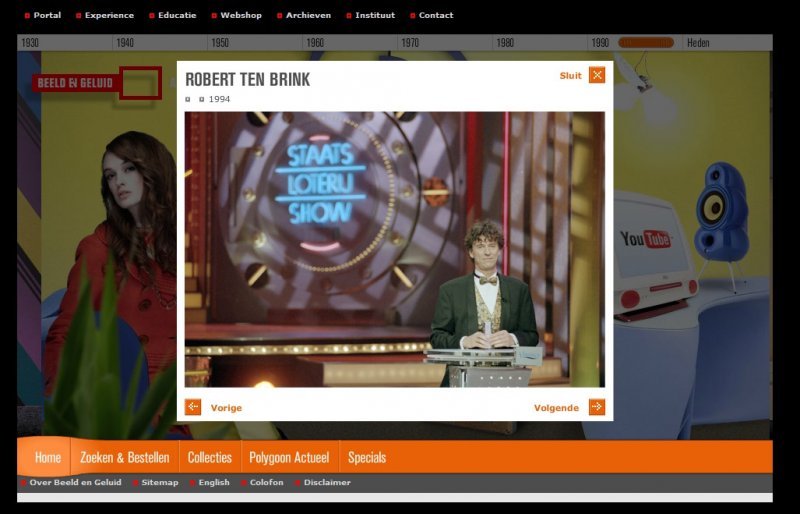Open the Archieven top menu item

point(308,15)
